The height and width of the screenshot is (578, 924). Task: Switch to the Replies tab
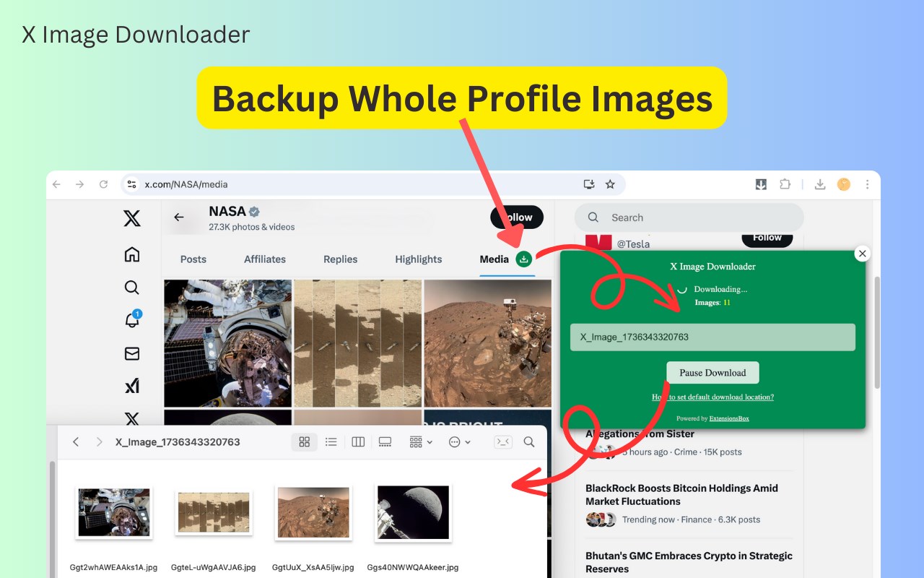(x=341, y=259)
